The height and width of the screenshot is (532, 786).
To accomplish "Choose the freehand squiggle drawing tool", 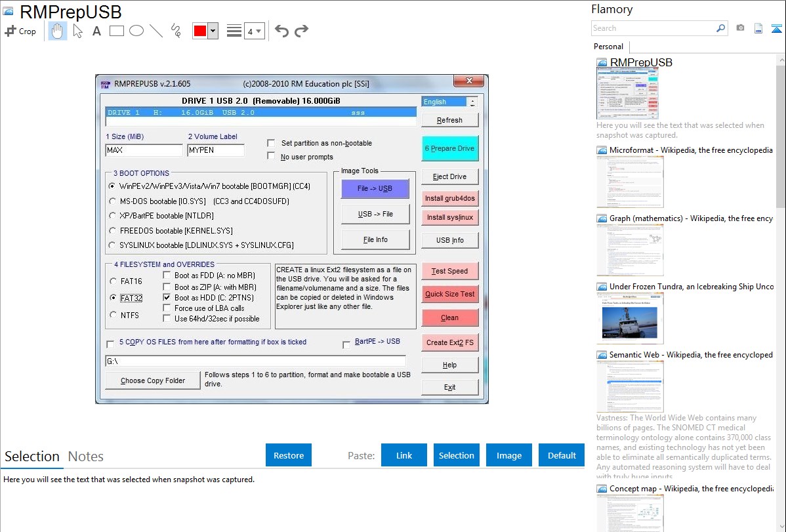I will (x=176, y=31).
